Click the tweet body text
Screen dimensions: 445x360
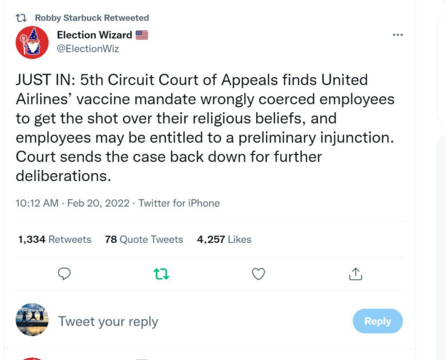point(205,128)
